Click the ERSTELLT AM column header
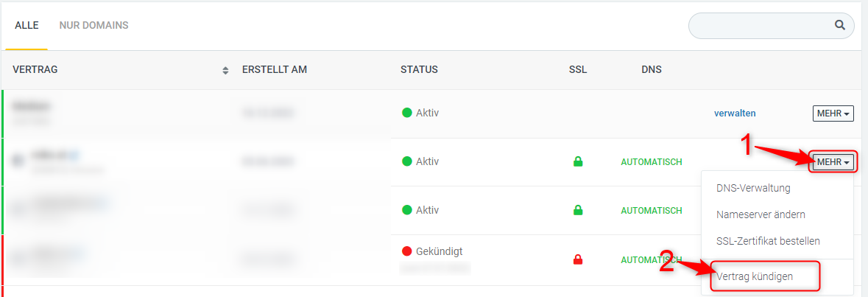This screenshot has width=868, height=297. [275, 70]
